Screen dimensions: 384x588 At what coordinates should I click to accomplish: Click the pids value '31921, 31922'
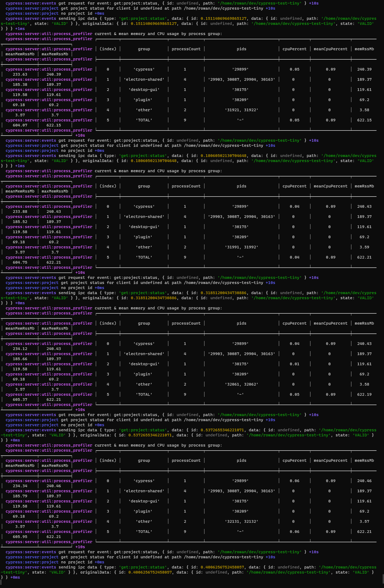pyautogui.click(x=241, y=110)
